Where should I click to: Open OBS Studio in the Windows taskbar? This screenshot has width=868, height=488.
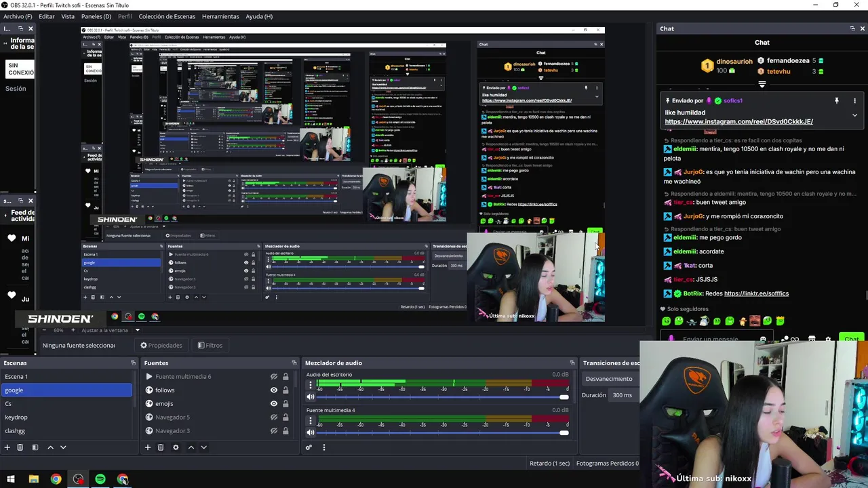(79, 479)
